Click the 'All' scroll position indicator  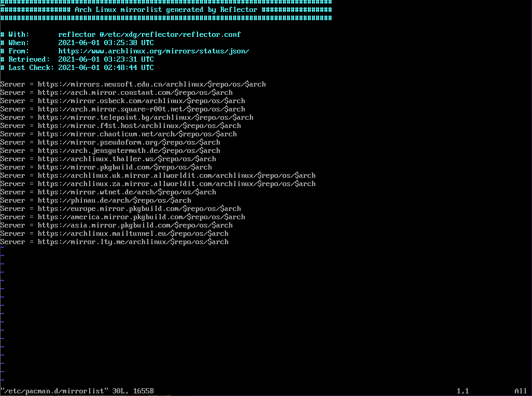521,391
